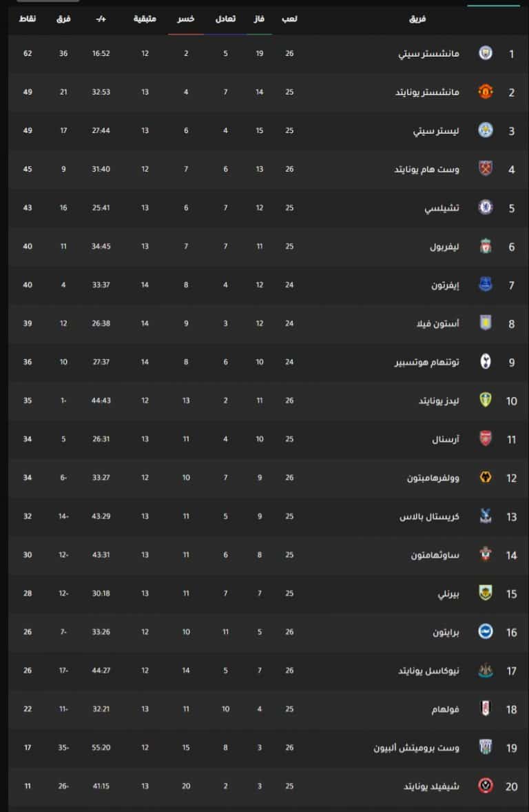Sort table by نقاط column header
Viewport: 529px width, 812px height.
pos(28,19)
